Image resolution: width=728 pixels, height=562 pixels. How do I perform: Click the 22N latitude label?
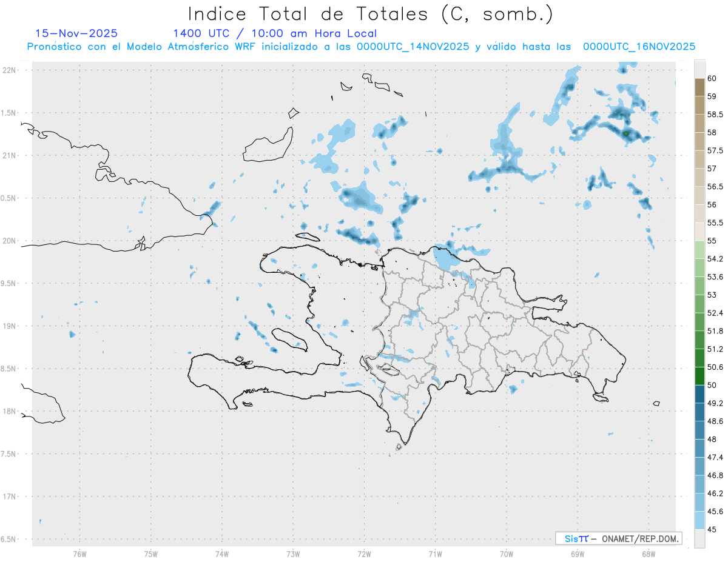tap(8, 70)
